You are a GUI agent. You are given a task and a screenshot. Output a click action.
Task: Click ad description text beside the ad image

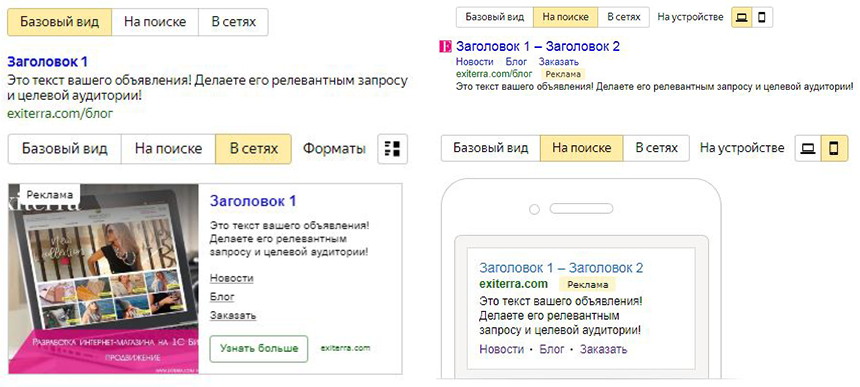coord(289,239)
